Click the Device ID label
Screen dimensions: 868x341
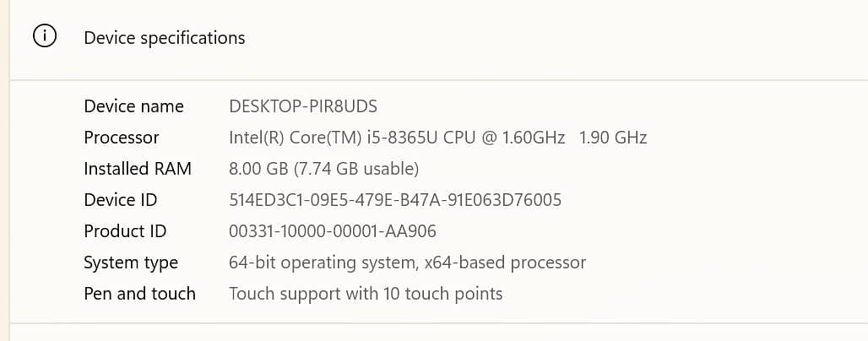pyautogui.click(x=121, y=200)
